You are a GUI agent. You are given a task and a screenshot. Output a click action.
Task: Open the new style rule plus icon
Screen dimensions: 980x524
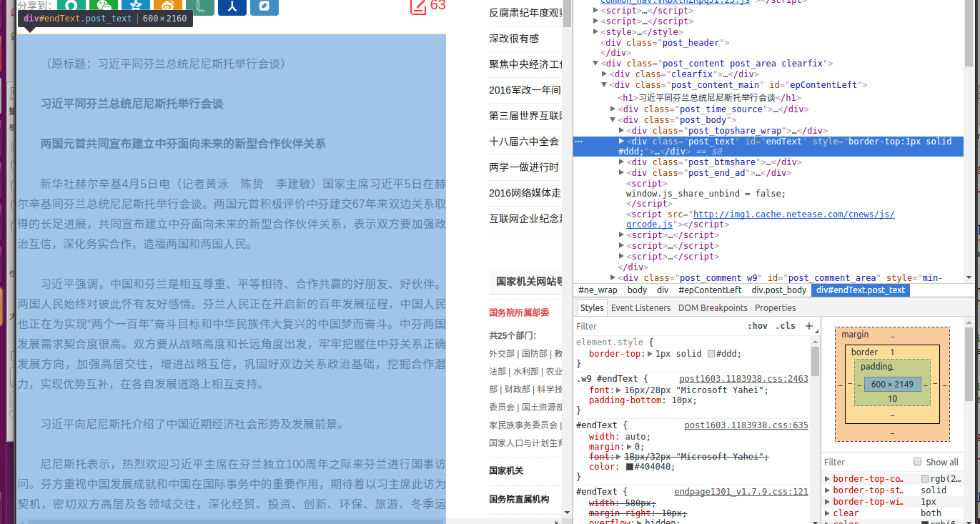809,326
